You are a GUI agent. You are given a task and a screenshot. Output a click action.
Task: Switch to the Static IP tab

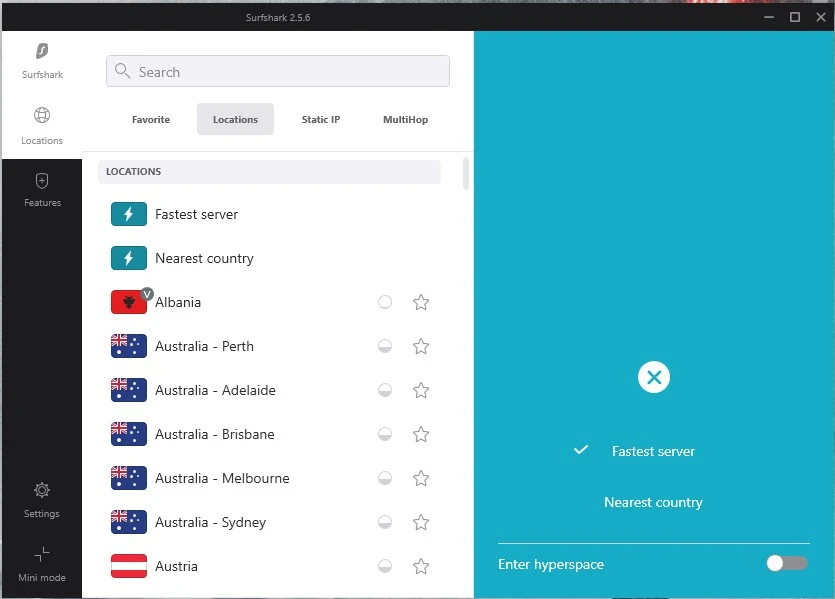(321, 119)
